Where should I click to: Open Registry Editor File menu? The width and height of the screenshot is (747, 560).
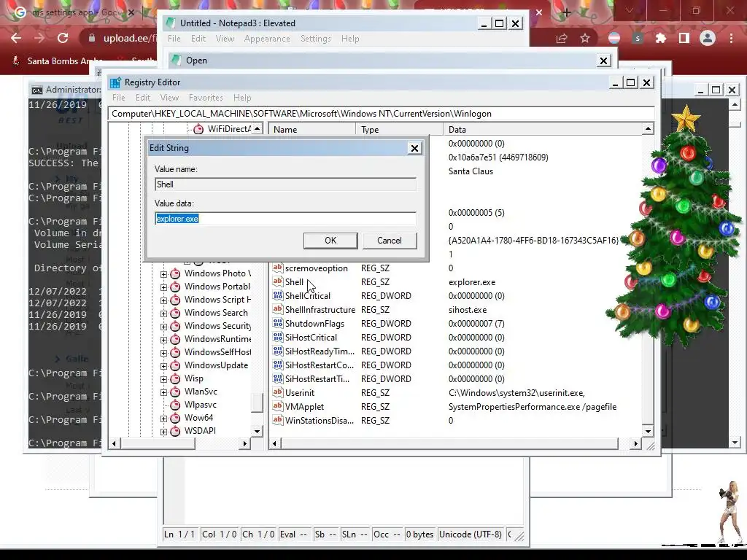pos(119,98)
